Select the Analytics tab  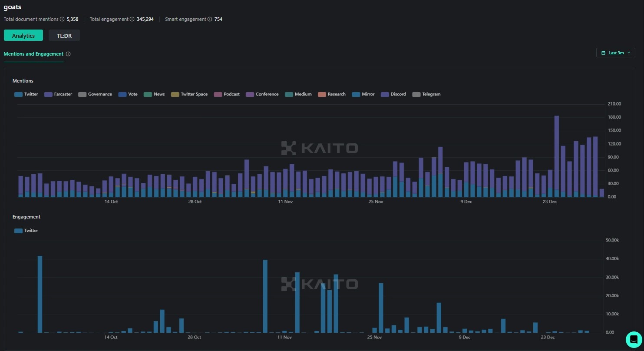tap(23, 36)
